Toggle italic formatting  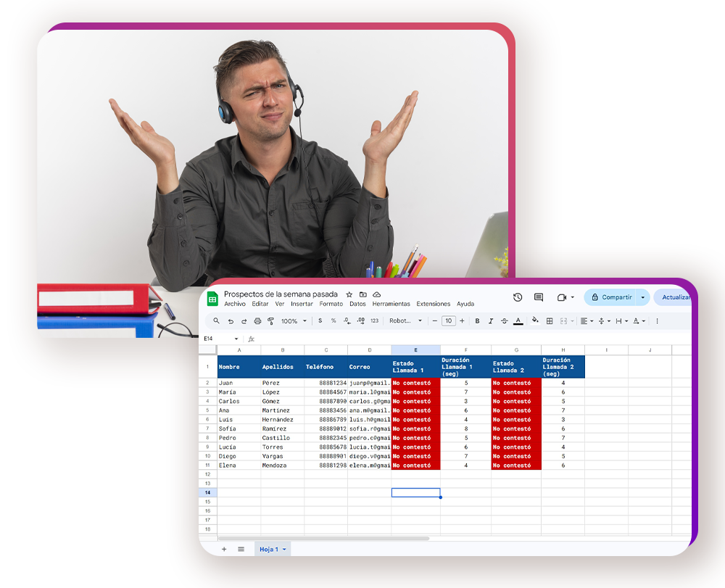tap(491, 321)
